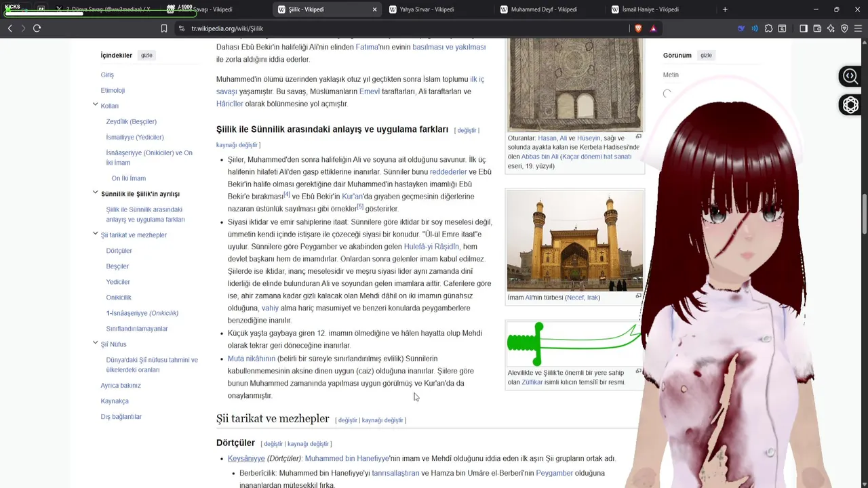Click the blue sound-wave extension icon

pos(754,28)
